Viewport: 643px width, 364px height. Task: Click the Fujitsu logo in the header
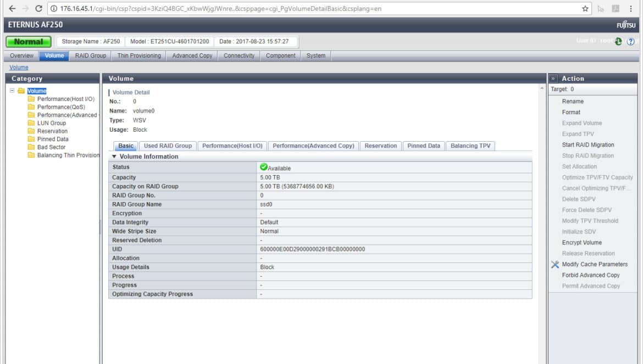pos(626,25)
